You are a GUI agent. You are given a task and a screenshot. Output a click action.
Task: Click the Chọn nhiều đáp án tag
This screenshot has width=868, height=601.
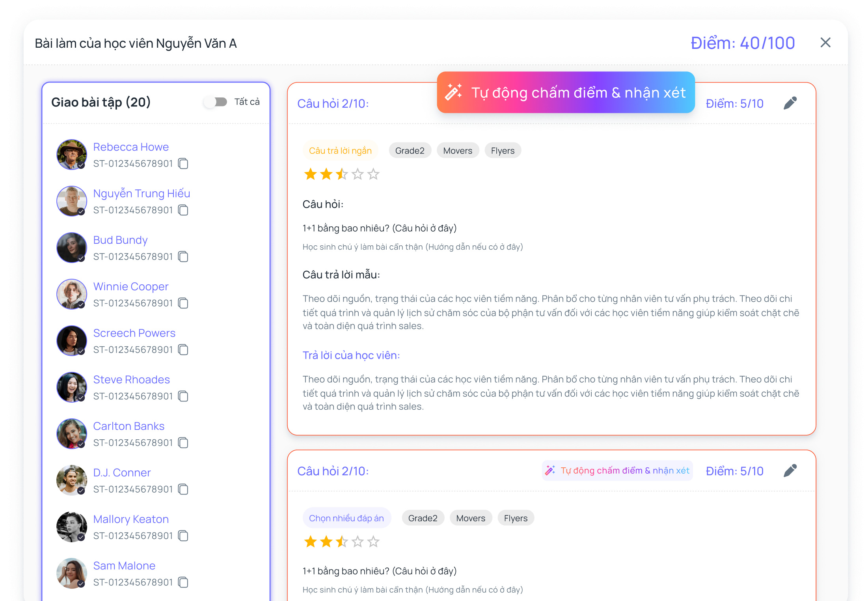click(346, 518)
